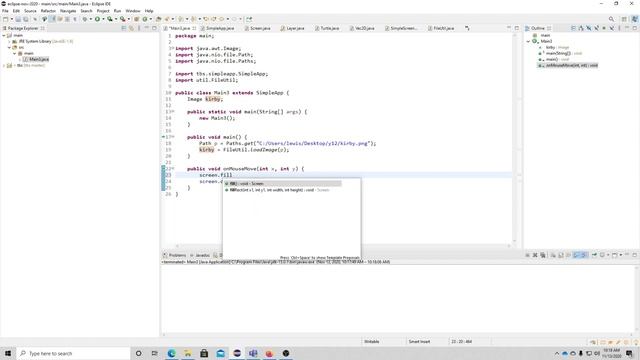Toggle Block Selection Mode in the toolbar

click(67, 19)
